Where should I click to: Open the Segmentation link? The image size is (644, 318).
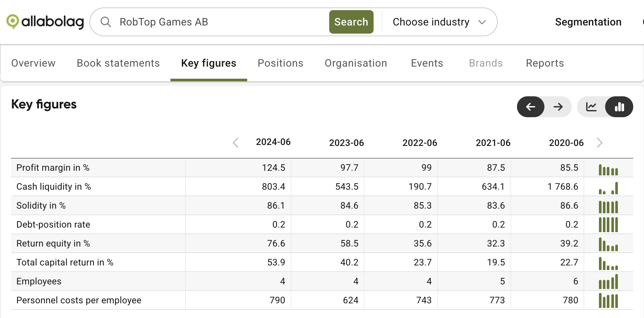588,22
